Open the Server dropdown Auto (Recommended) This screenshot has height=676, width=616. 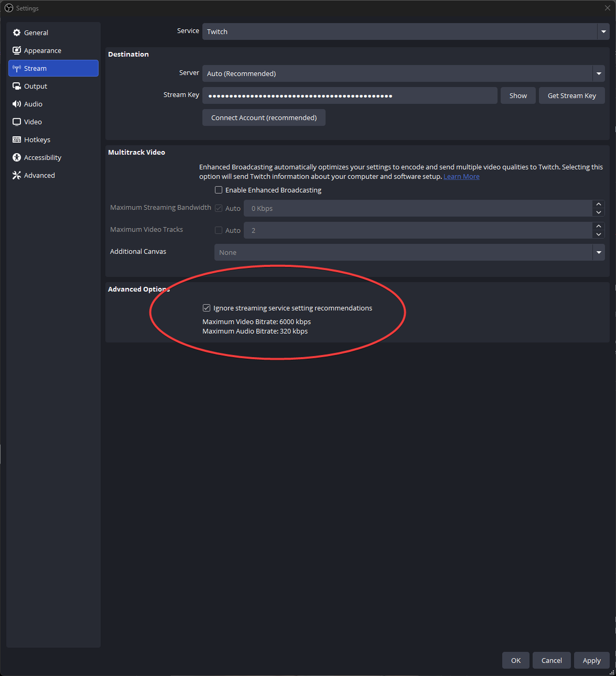(x=403, y=73)
